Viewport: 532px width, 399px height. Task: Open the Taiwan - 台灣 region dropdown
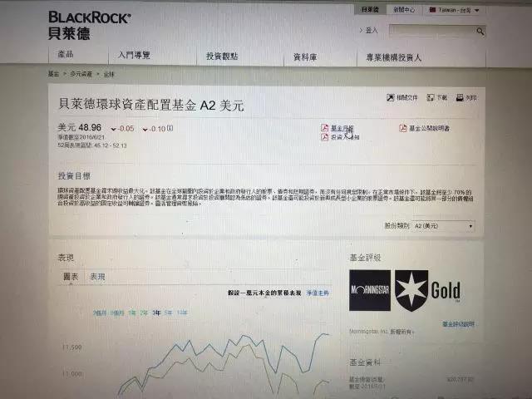pyautogui.click(x=454, y=10)
